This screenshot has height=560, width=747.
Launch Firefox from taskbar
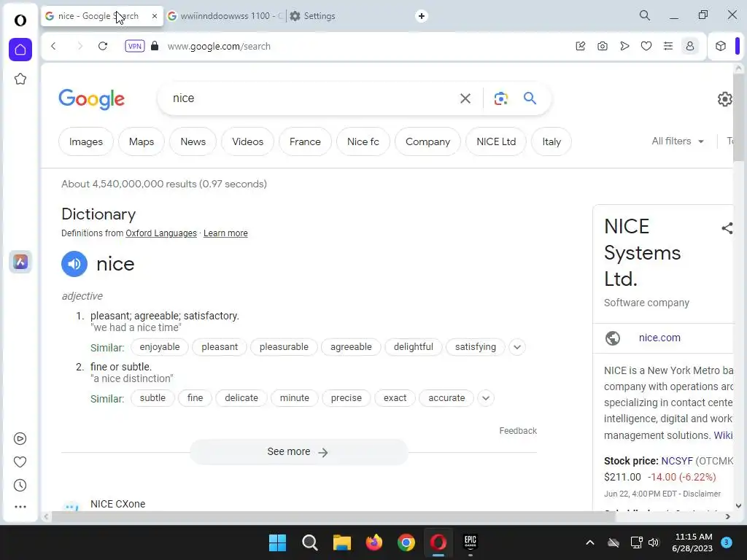tap(374, 542)
